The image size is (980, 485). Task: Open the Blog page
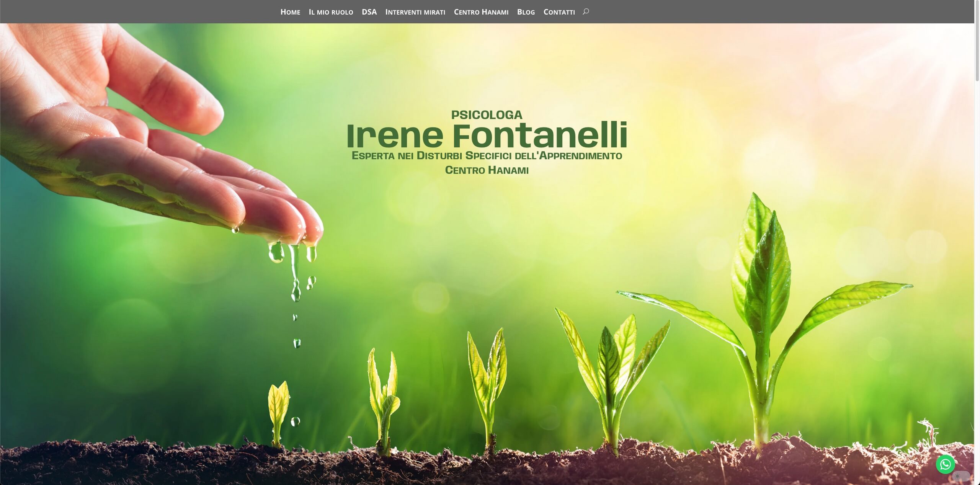pyautogui.click(x=526, y=12)
